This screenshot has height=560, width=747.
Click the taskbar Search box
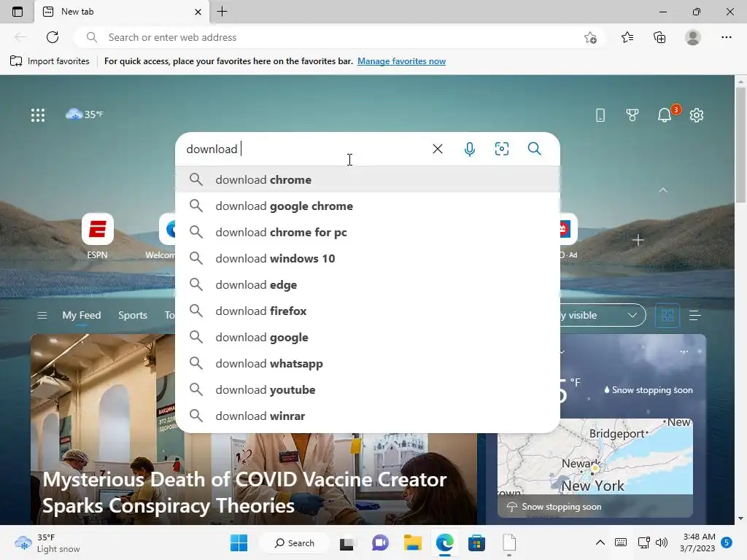(x=295, y=542)
